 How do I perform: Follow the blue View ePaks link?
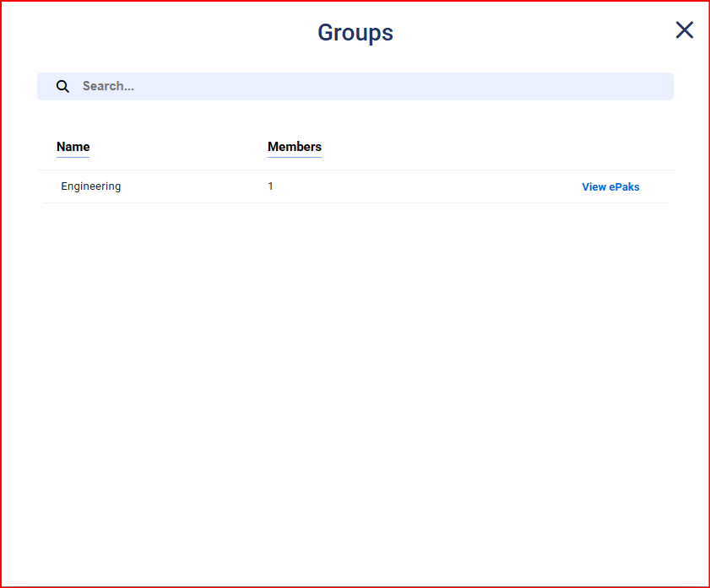610,187
